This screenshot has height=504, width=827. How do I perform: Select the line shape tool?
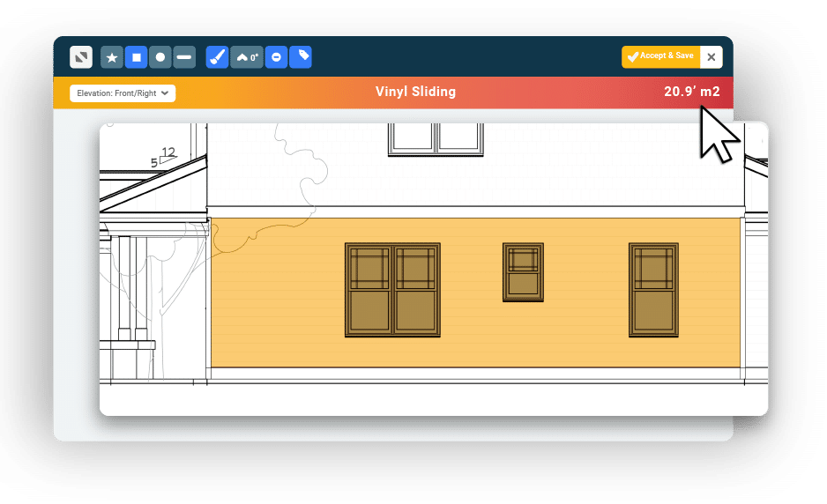(x=183, y=57)
